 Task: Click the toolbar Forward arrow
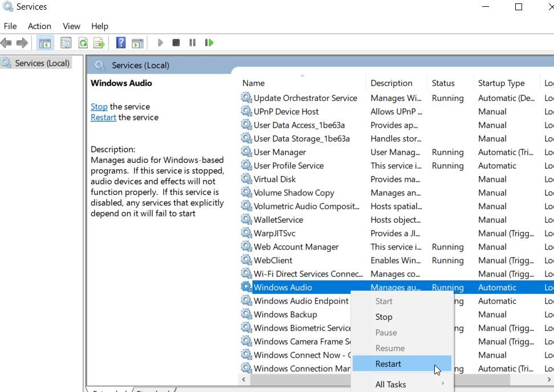tap(22, 43)
